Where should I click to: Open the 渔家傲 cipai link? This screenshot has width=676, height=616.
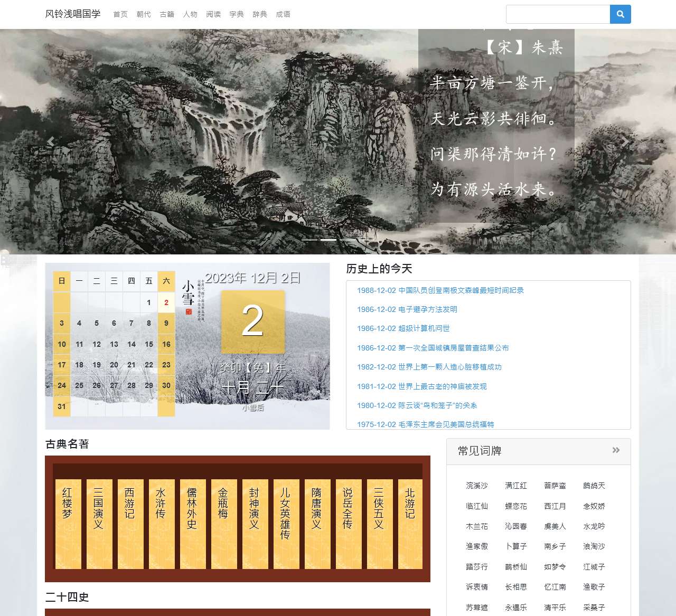point(477,546)
